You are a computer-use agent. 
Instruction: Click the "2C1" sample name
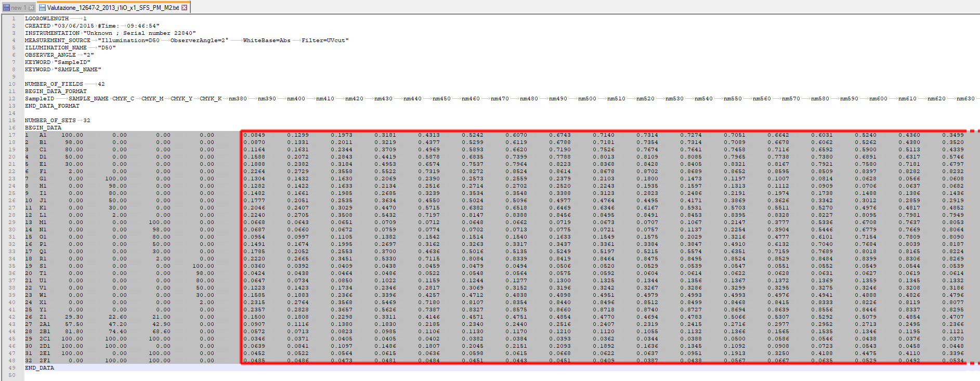[45, 339]
